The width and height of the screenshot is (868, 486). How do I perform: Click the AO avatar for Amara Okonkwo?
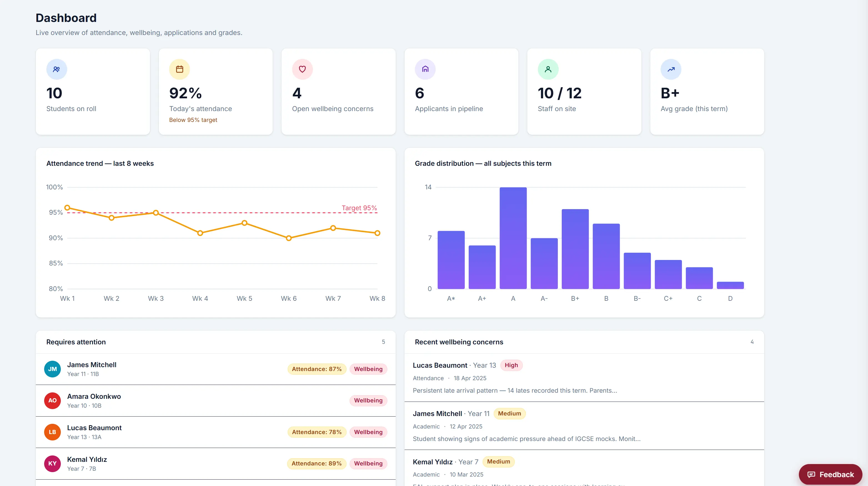click(x=52, y=400)
